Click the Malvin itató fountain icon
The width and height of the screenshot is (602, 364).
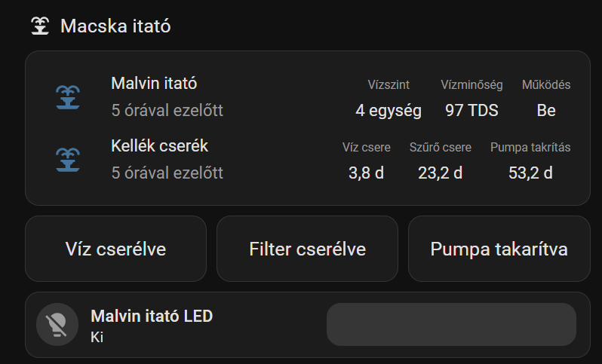tap(68, 97)
